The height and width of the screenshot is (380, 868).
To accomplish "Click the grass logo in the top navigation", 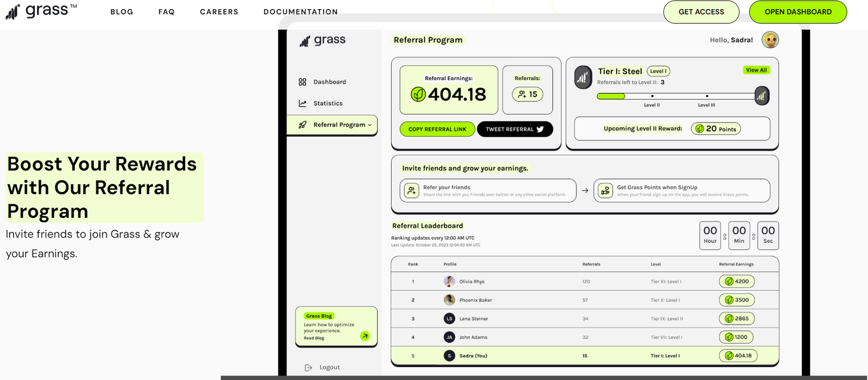I will (x=41, y=11).
